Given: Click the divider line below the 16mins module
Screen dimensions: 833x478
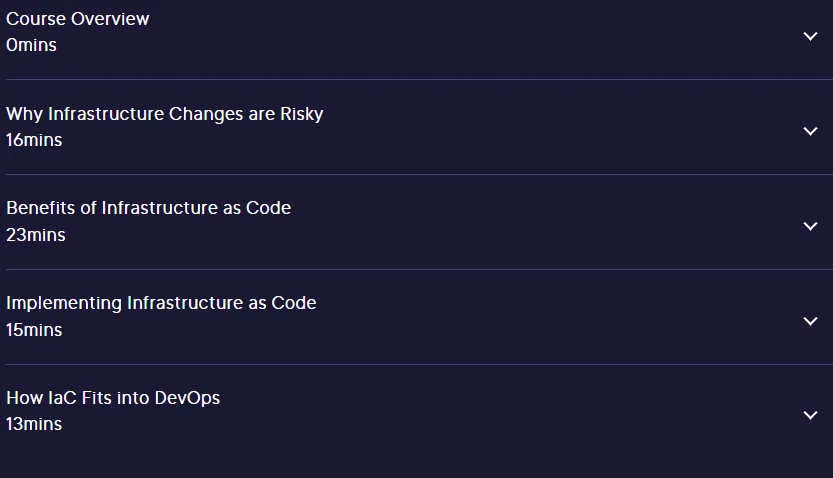Looking at the screenshot, I should click(x=419, y=174).
